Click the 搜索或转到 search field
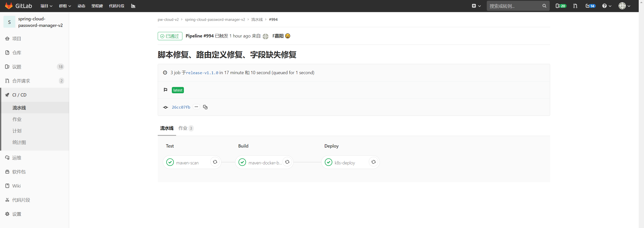The image size is (644, 228). pyautogui.click(x=514, y=6)
